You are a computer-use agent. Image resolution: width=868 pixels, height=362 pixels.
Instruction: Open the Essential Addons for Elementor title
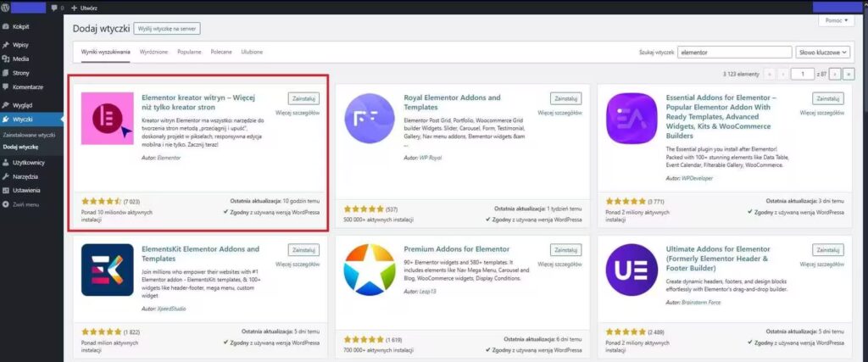coord(721,116)
